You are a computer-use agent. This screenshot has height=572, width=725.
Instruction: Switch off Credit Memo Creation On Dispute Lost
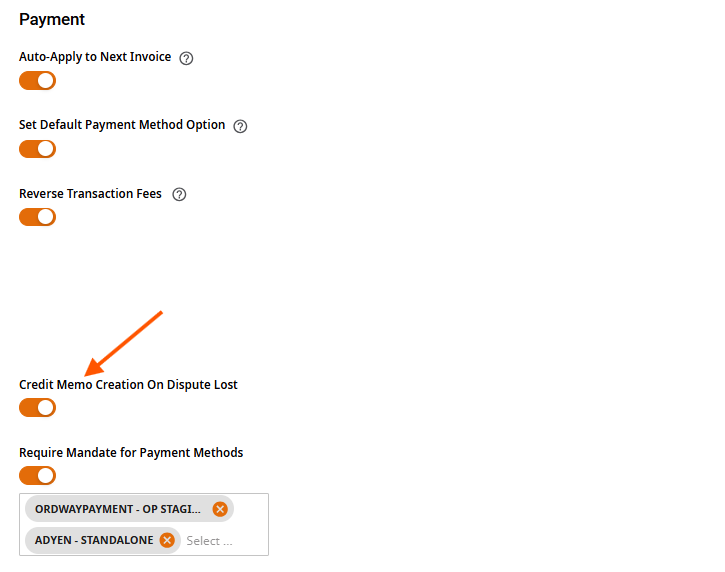pos(37,408)
